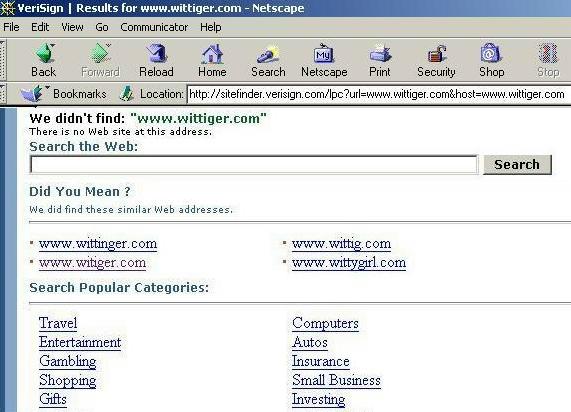571x412 pixels.
Task: Open the Investing category link
Action: [x=319, y=399]
